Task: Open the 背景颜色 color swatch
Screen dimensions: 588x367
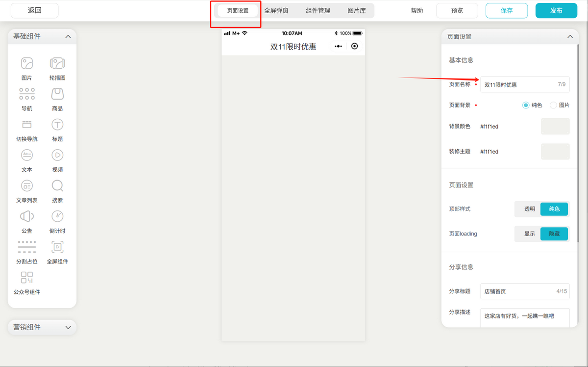Action: tap(555, 126)
